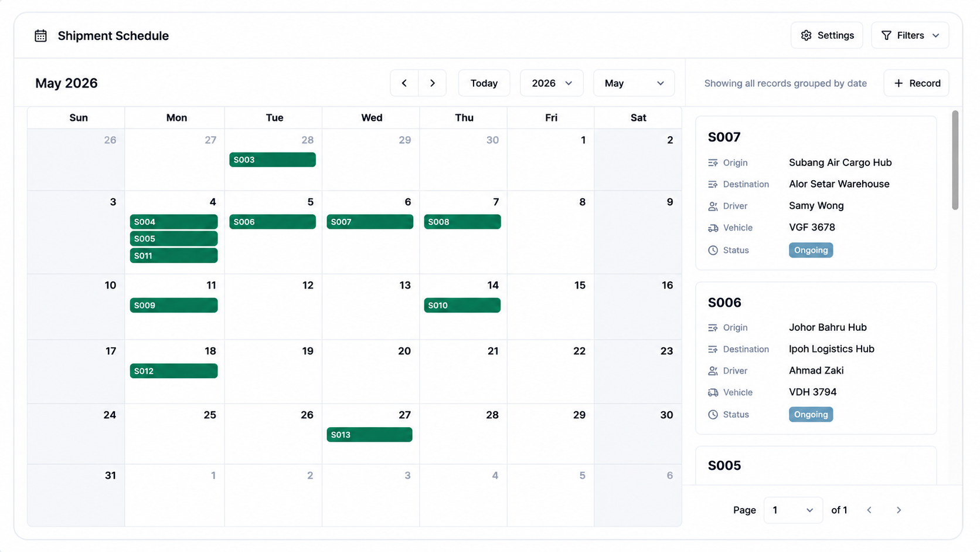The width and height of the screenshot is (980, 552).
Task: Select shipment S005 event on May 4
Action: 173,239
